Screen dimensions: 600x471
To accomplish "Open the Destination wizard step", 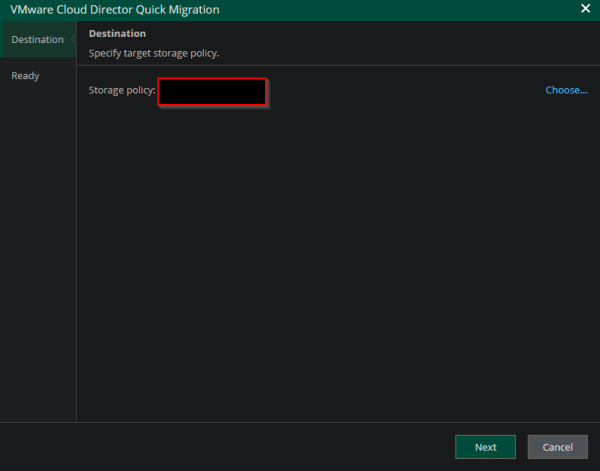I will pos(38,39).
